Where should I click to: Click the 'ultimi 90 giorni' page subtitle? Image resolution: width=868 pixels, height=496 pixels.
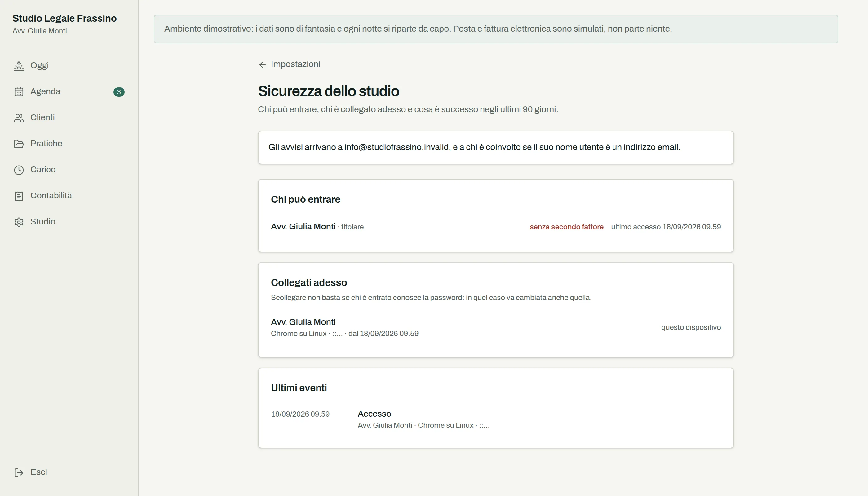tap(408, 110)
